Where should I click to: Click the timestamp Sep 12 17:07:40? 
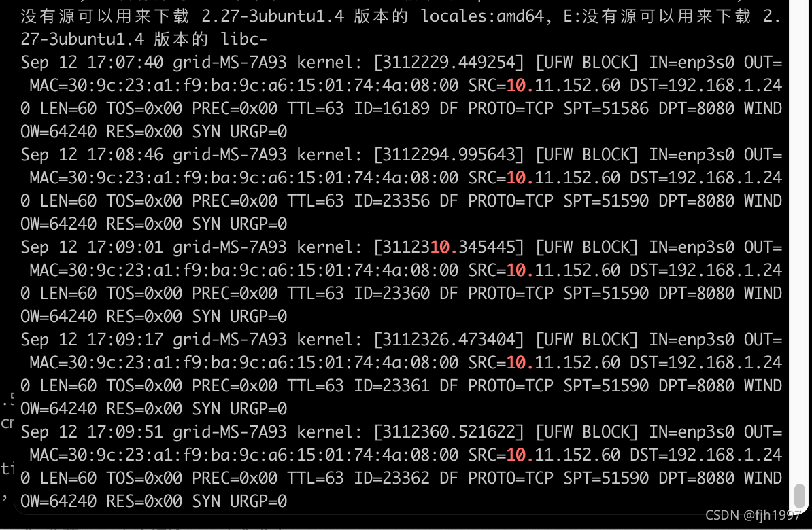tap(92, 63)
